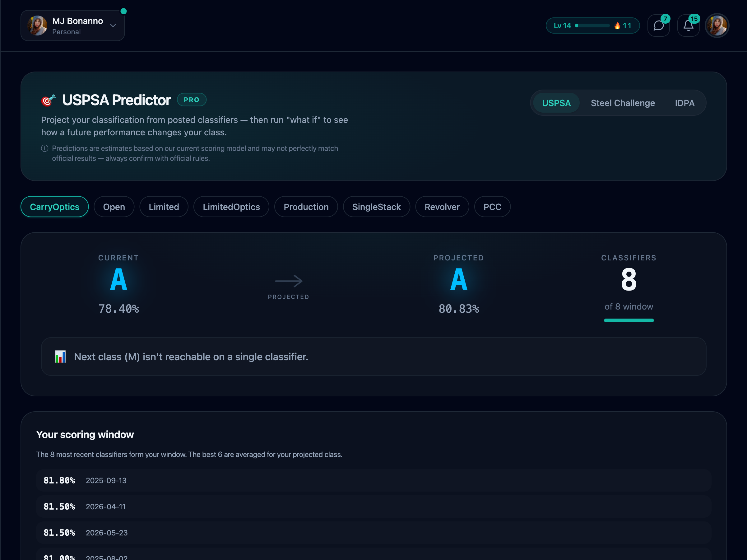This screenshot has width=747, height=560.
Task: Select the LimitedOptics division tab
Action: point(231,207)
